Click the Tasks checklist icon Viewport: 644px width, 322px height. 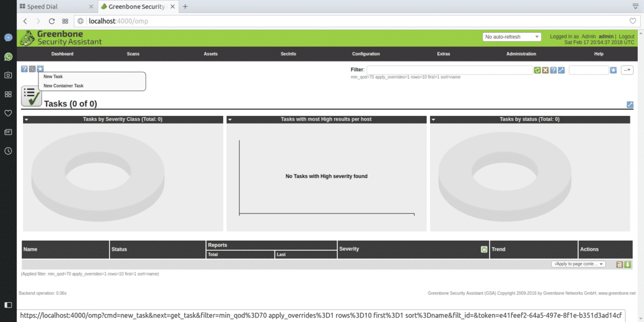pos(31,97)
